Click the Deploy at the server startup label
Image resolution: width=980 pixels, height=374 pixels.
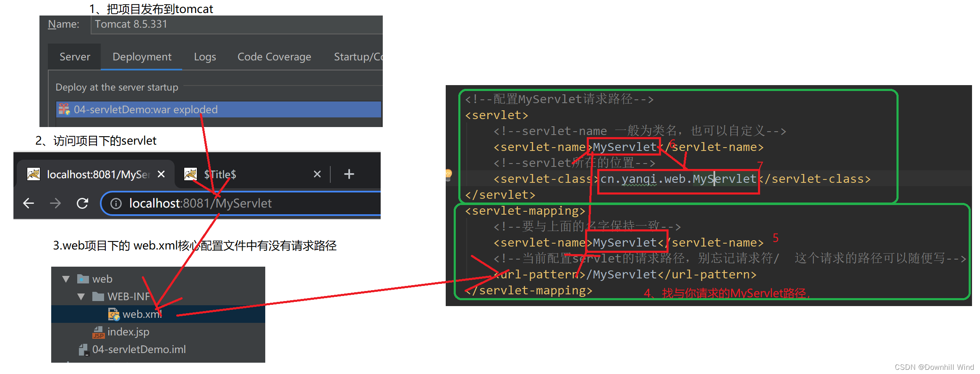pos(117,87)
